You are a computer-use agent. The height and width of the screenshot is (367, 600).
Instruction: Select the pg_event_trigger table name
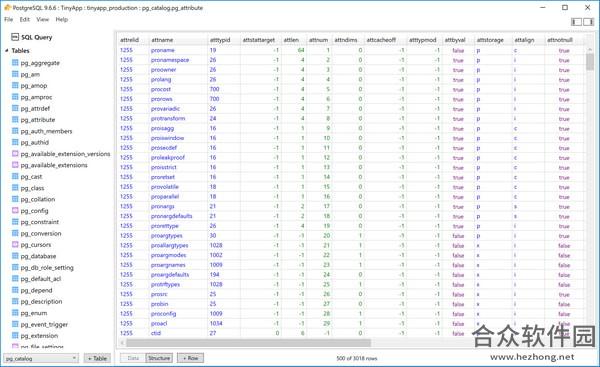click(44, 325)
